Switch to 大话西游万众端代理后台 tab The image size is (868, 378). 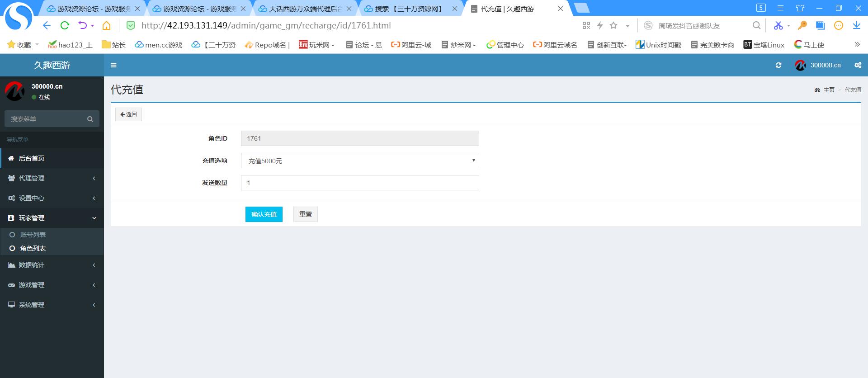pos(305,9)
